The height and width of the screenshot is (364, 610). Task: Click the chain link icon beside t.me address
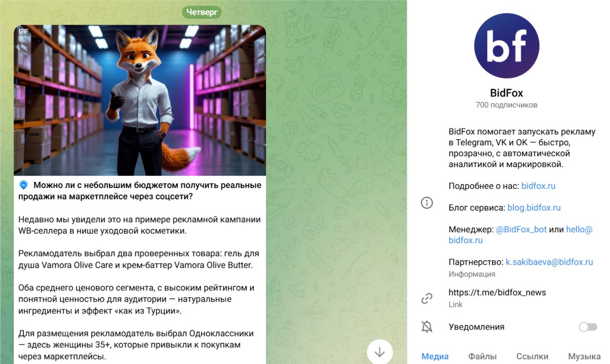427,298
